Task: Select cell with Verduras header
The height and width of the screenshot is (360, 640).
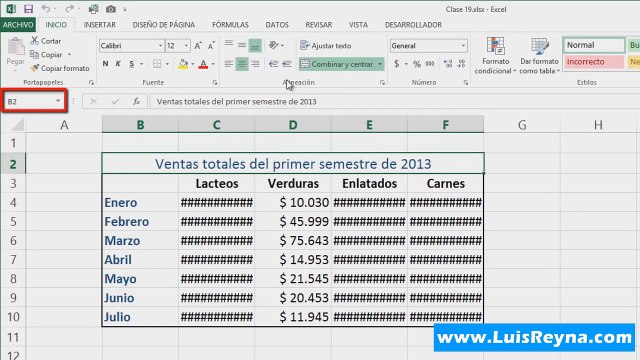Action: [x=293, y=183]
